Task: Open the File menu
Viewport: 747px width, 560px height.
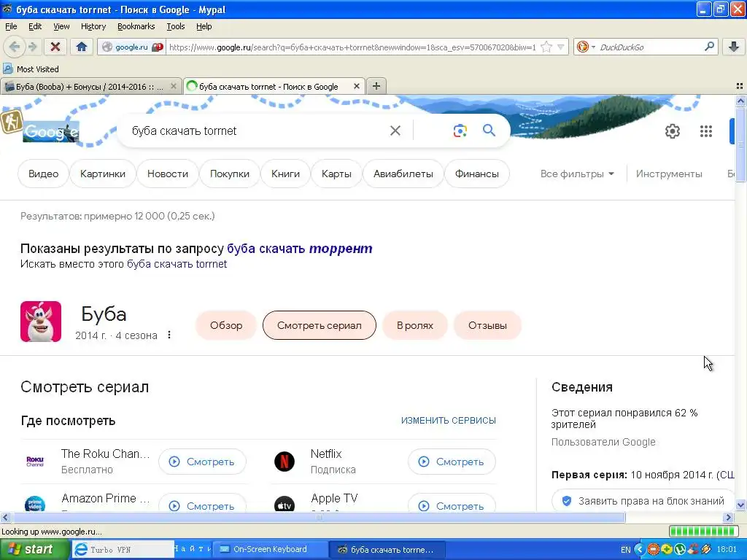Action: 11,26
